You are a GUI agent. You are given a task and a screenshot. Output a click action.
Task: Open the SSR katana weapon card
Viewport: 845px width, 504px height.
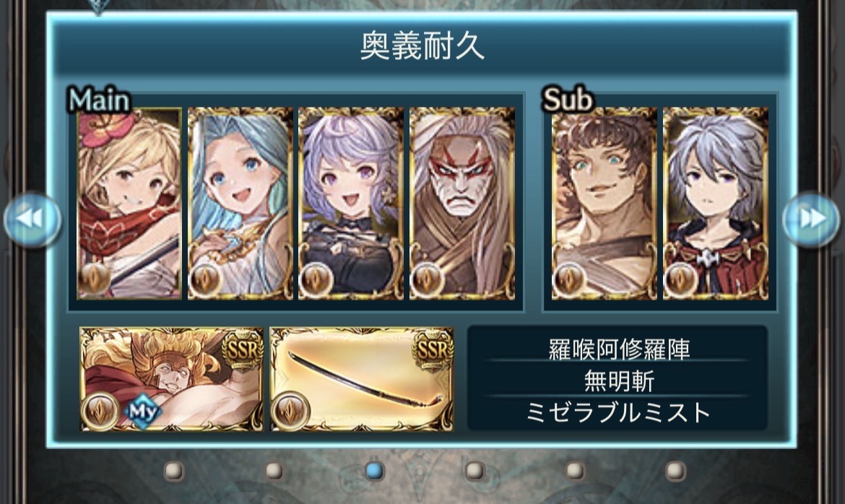coord(362,379)
